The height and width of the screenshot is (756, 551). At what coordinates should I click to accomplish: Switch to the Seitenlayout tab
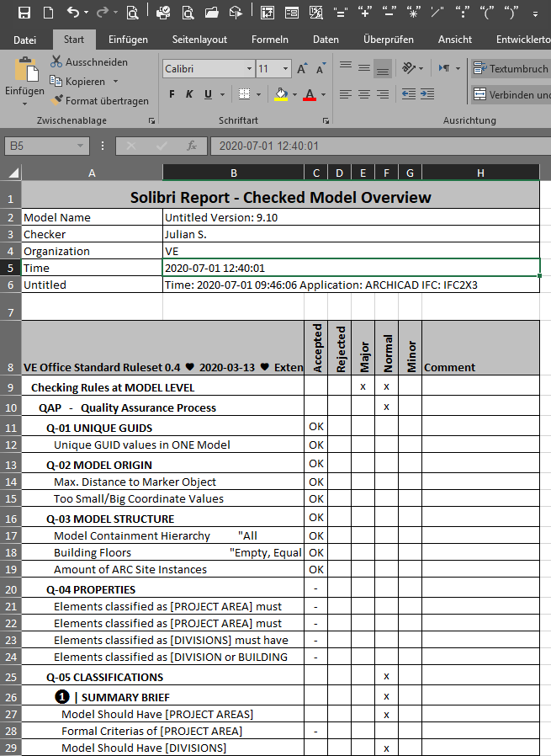tap(199, 40)
